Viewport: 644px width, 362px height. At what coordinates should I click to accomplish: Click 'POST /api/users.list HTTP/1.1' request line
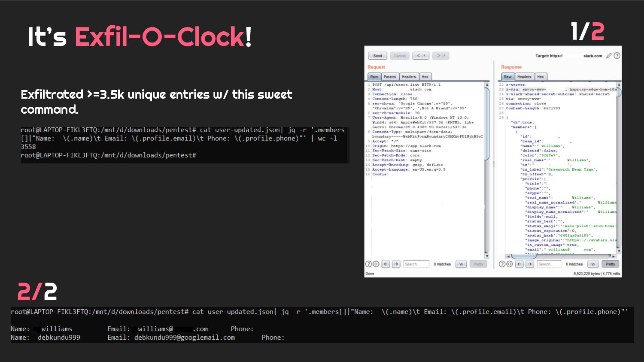coord(407,85)
